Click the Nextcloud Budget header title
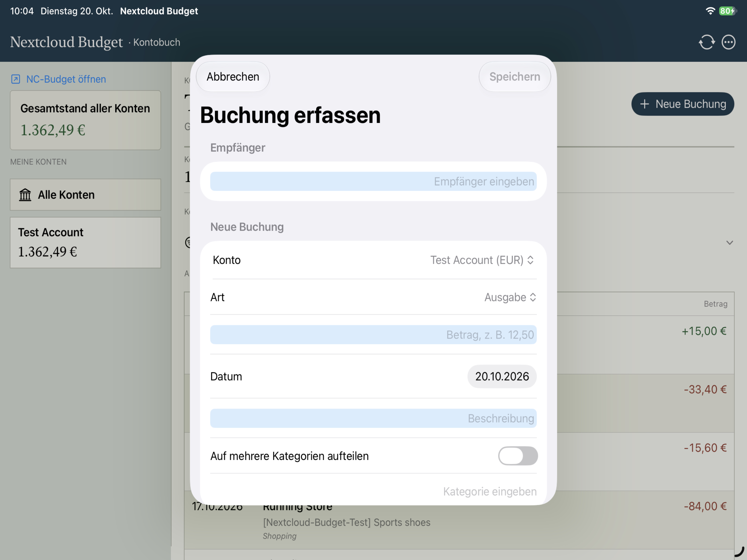 tap(67, 42)
